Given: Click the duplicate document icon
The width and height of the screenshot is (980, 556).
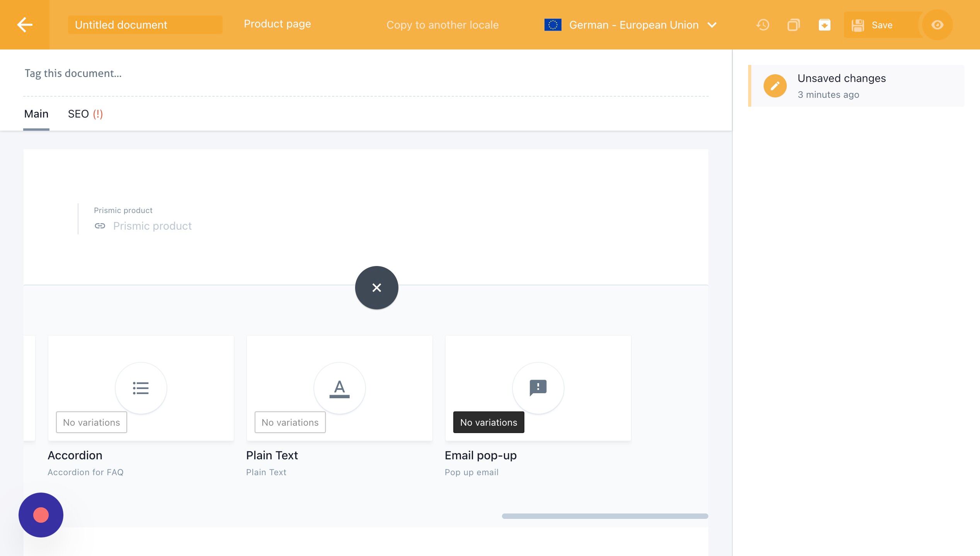Looking at the screenshot, I should pos(793,25).
